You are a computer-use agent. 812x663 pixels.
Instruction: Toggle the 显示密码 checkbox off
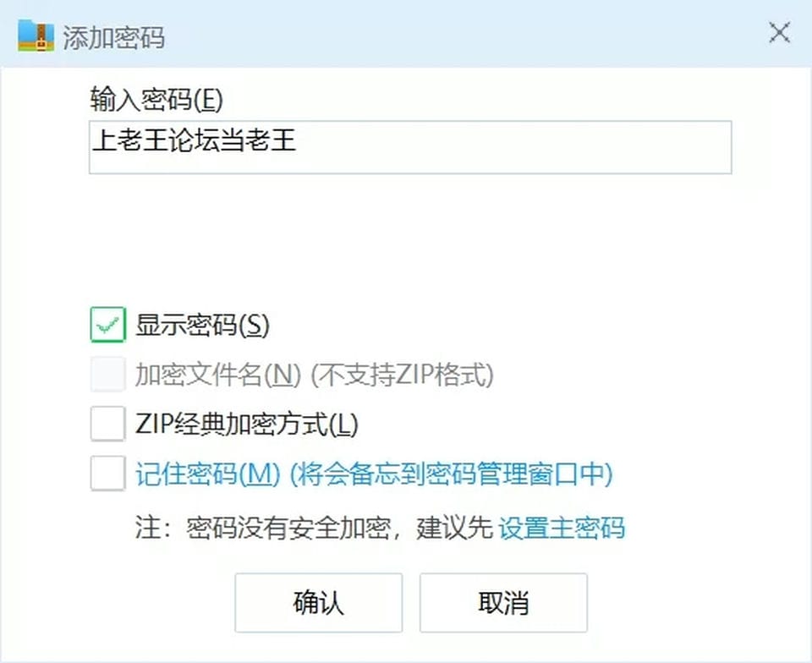pyautogui.click(x=107, y=325)
